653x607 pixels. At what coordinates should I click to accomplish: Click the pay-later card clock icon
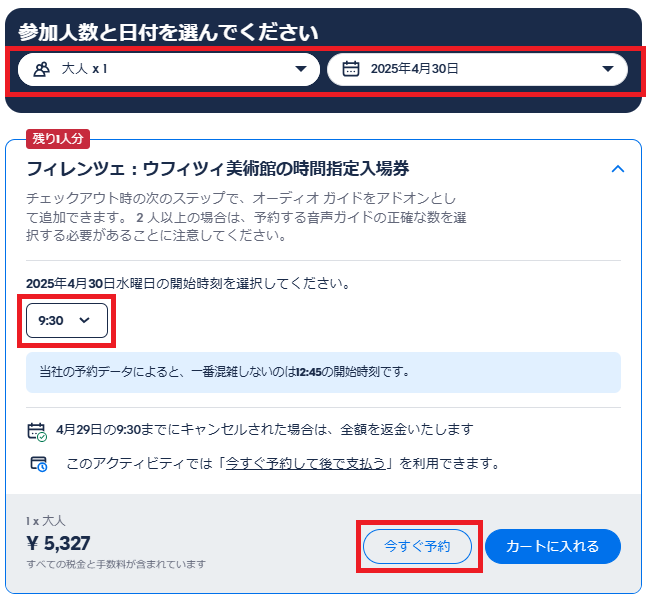click(x=39, y=464)
